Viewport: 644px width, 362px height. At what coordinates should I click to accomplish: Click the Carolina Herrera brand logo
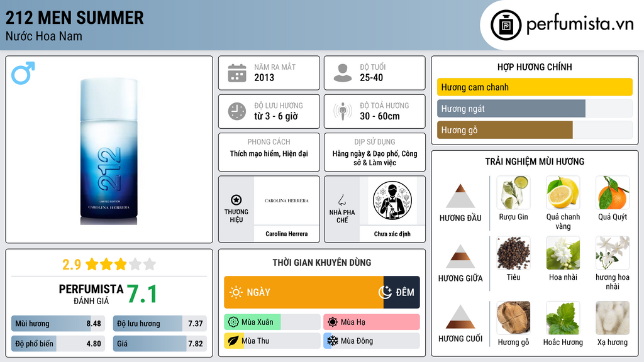tap(287, 200)
